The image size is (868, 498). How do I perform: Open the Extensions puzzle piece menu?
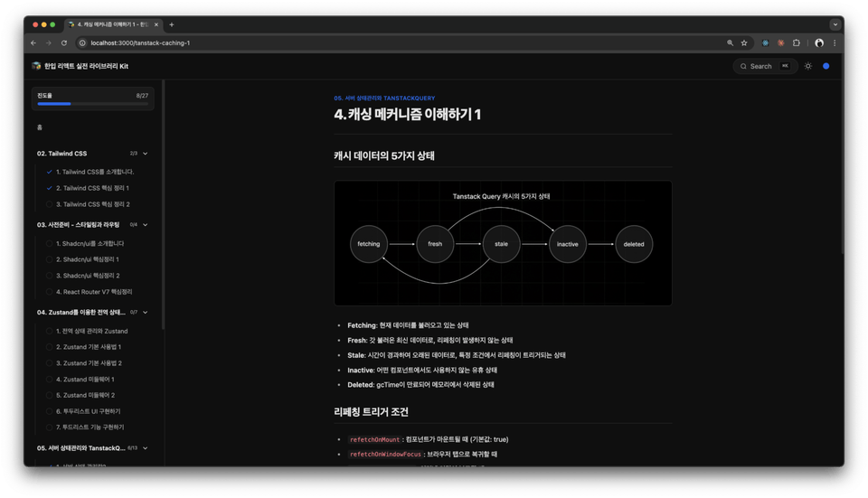click(x=796, y=42)
